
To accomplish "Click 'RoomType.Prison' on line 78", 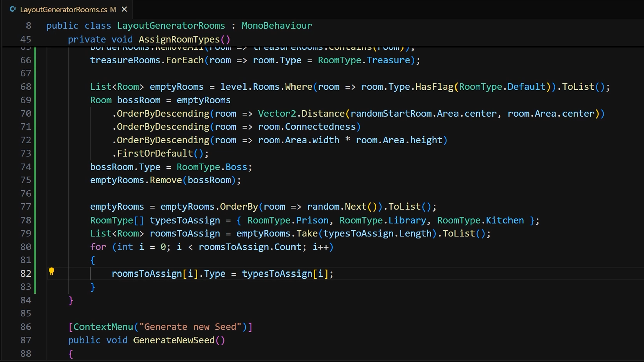I will [288, 220].
